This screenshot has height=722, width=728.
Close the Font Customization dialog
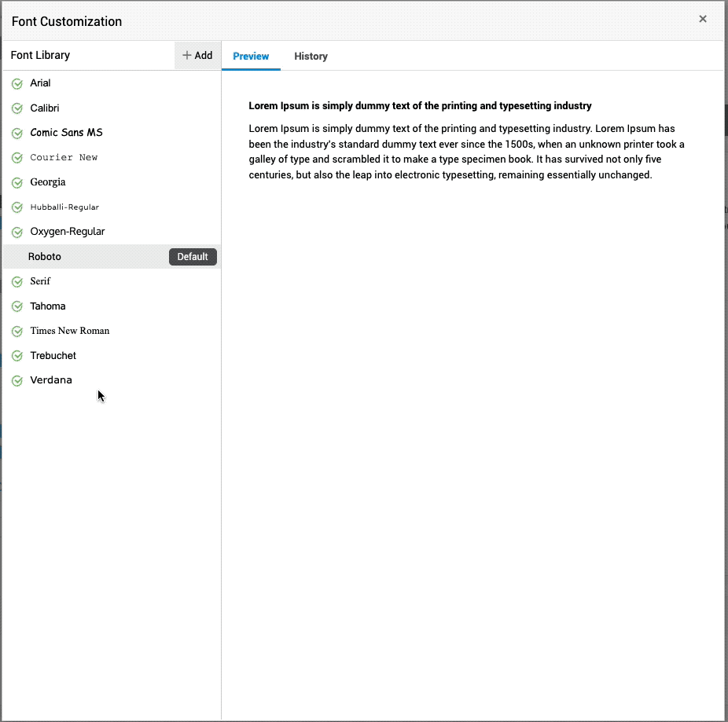tap(703, 19)
